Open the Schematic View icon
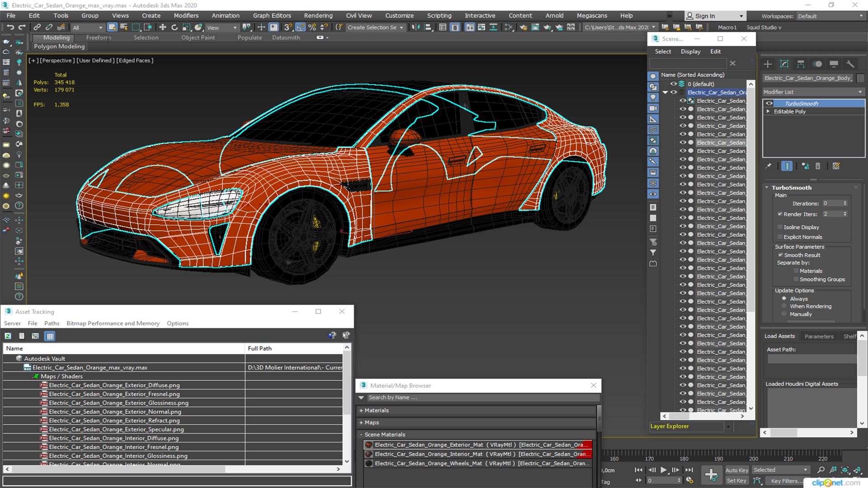The image size is (868, 488). click(x=509, y=27)
